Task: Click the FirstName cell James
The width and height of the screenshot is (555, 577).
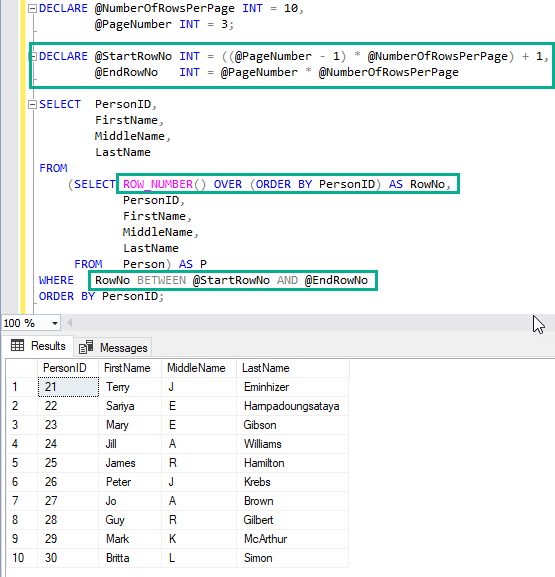Action: coord(130,463)
